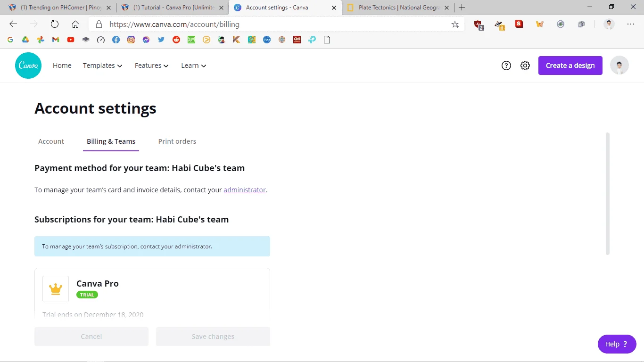Screen dimensions: 644x362
Task: Expand the Features dropdown
Action: 152,66
